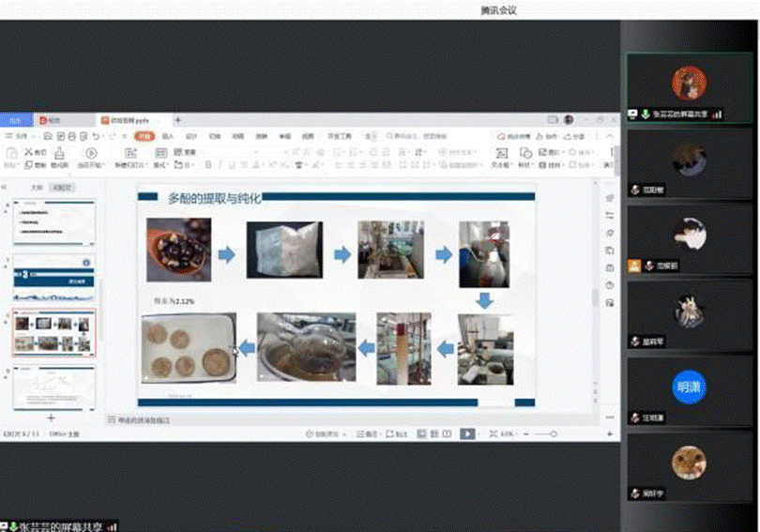Open a new document tab with plus

tap(178, 121)
